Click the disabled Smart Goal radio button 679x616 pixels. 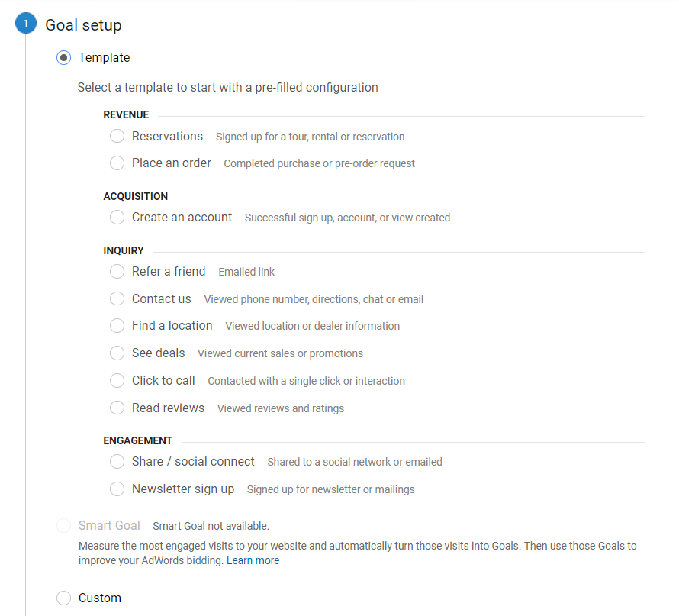click(64, 526)
